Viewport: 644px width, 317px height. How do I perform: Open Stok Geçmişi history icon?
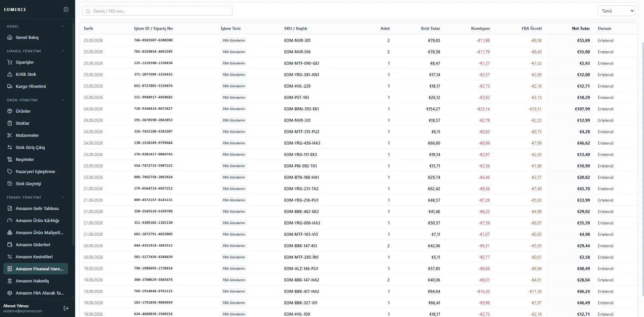(x=10, y=183)
